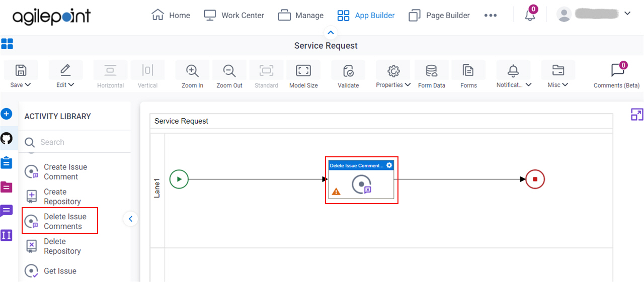Open the Manage section
The width and height of the screenshot is (644, 282).
(300, 15)
